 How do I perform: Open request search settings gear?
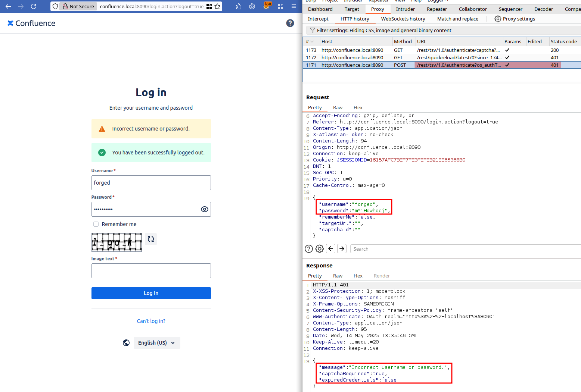click(320, 249)
